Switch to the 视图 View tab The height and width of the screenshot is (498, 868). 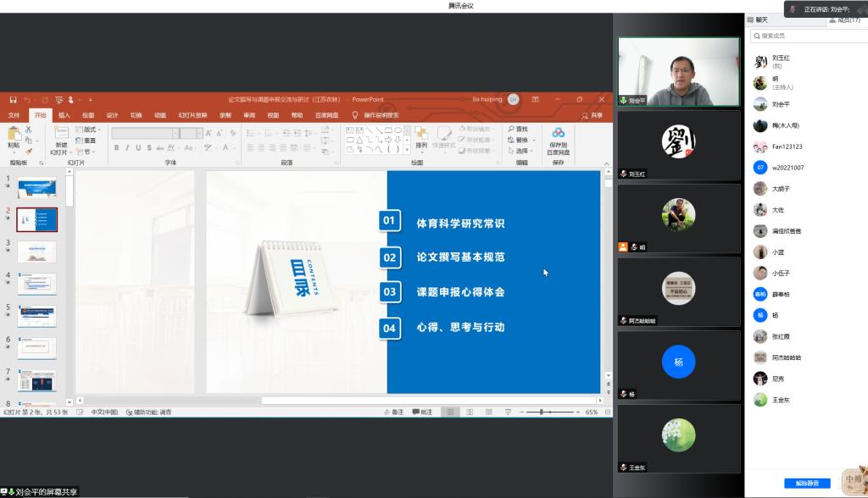274,115
